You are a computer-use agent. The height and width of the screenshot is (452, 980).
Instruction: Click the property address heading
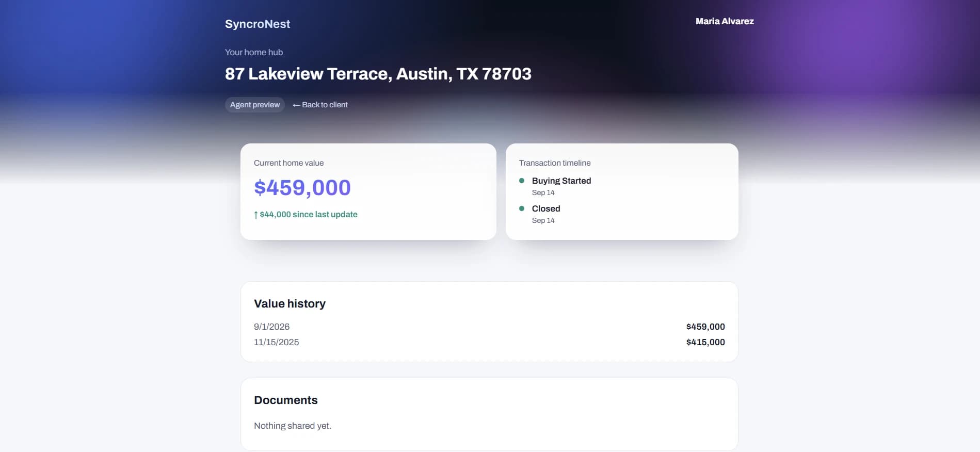pyautogui.click(x=378, y=74)
